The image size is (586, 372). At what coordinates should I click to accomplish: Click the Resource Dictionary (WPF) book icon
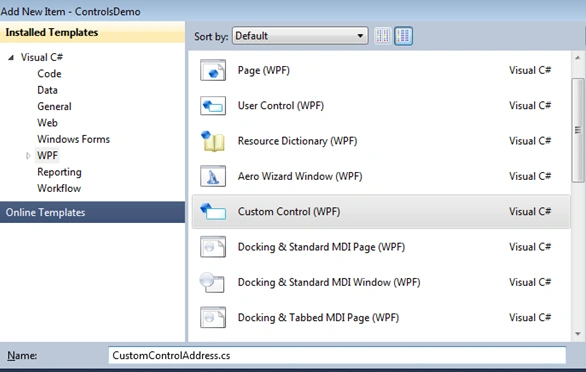click(213, 141)
